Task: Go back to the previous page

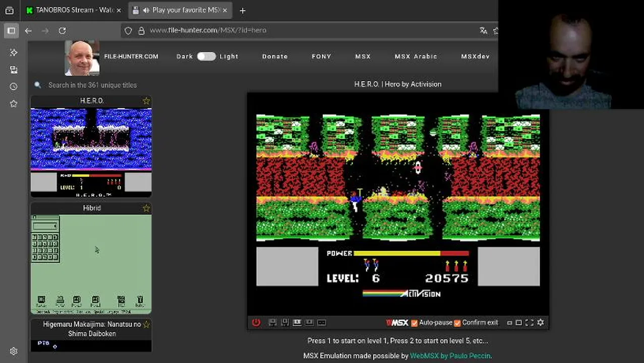Action: [x=28, y=30]
